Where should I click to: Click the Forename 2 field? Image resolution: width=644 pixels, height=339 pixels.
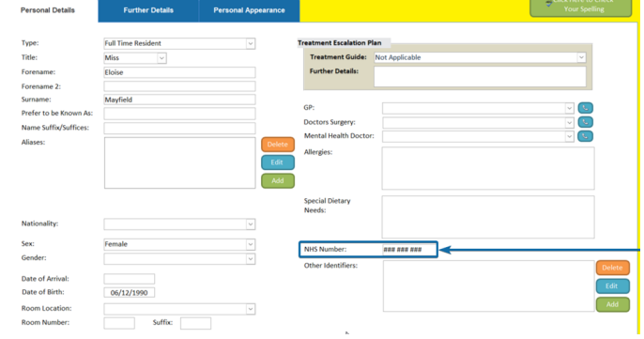pyautogui.click(x=179, y=86)
